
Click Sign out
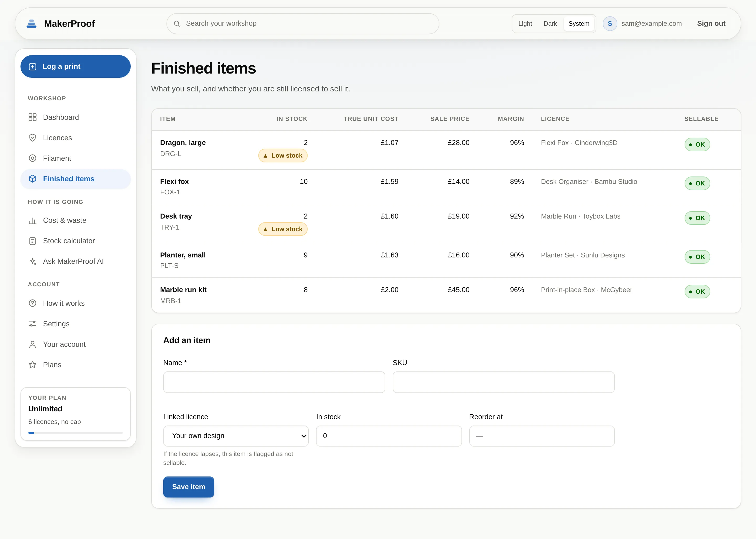tap(711, 24)
